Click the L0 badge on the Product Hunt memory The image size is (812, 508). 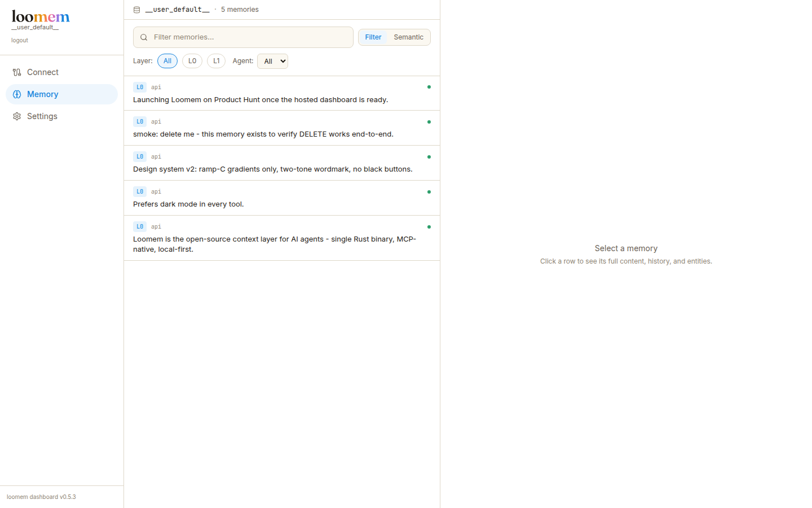[140, 87]
